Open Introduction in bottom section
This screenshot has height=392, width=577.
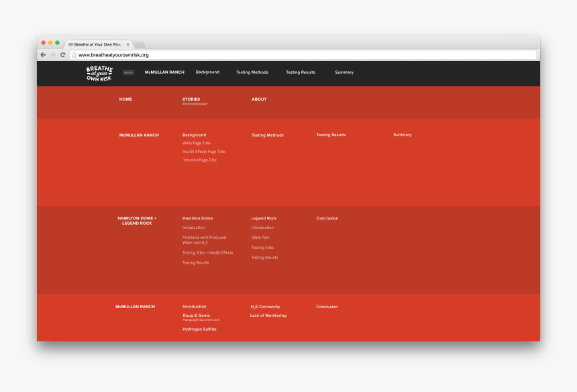195,307
